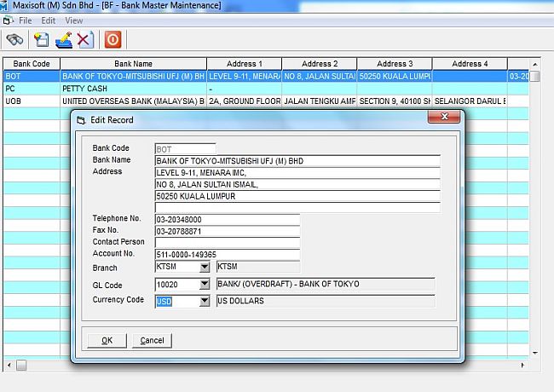This screenshot has height=392, width=554.
Task: Click the Telephone No. field
Action: 227,219
